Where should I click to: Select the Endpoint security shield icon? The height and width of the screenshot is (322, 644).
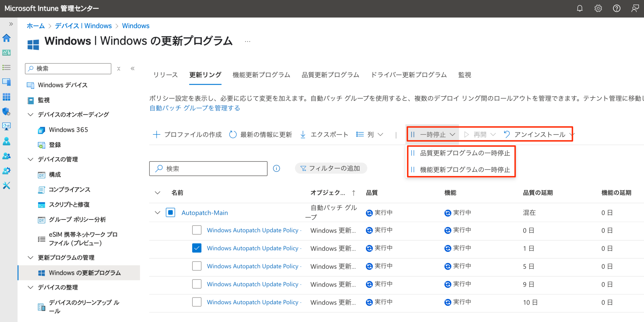pos(7,112)
